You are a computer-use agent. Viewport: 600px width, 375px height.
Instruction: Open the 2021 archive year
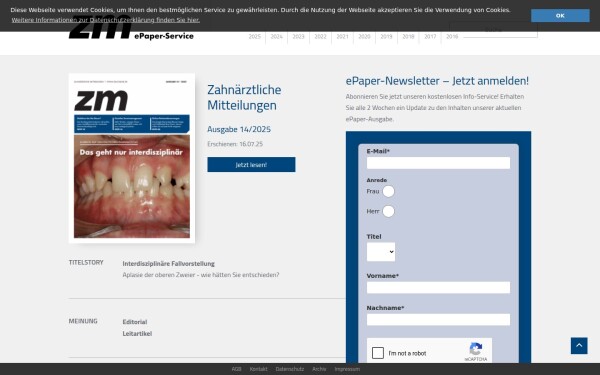coord(342,37)
